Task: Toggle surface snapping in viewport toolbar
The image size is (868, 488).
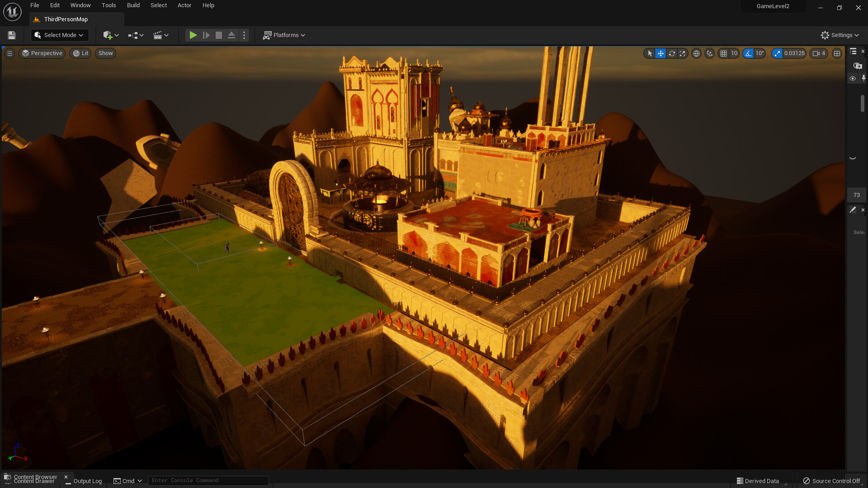Action: 709,53
